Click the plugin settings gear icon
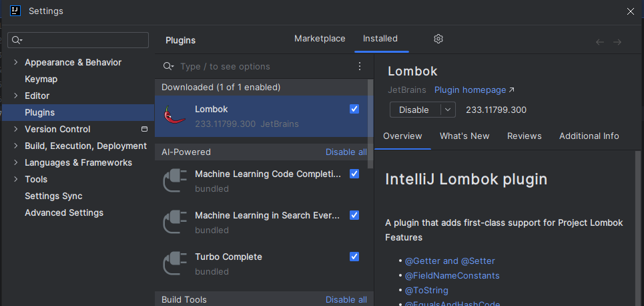Image resolution: width=644 pixels, height=306 pixels. pos(438,39)
